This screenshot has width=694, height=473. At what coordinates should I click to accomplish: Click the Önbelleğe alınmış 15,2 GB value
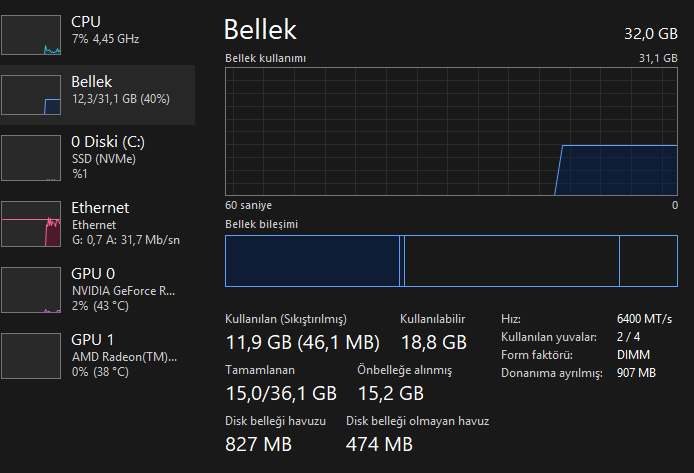click(391, 393)
